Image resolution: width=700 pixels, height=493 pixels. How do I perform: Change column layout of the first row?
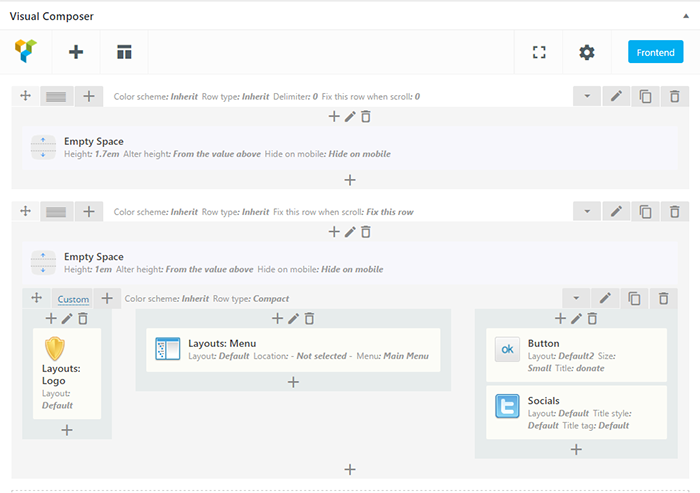click(x=57, y=97)
